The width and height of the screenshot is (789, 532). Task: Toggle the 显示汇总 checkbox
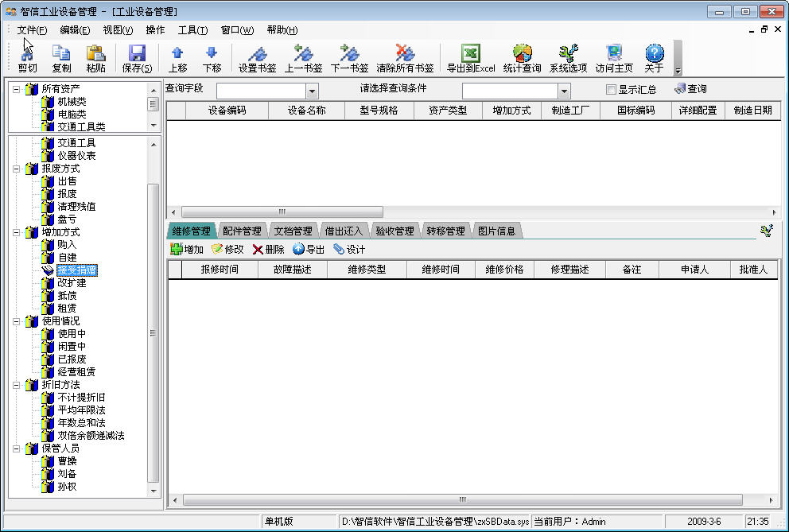[x=611, y=90]
